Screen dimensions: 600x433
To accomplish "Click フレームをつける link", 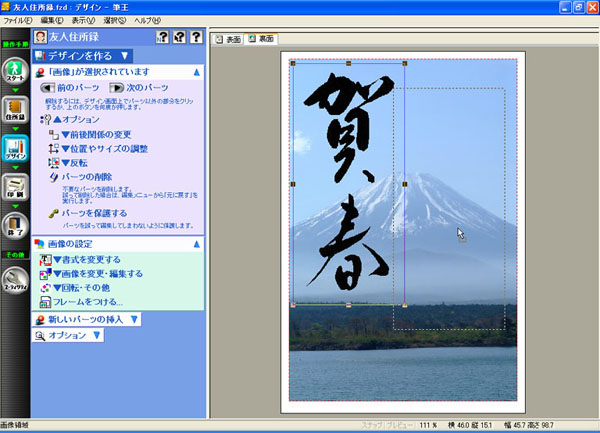I will pyautogui.click(x=91, y=300).
